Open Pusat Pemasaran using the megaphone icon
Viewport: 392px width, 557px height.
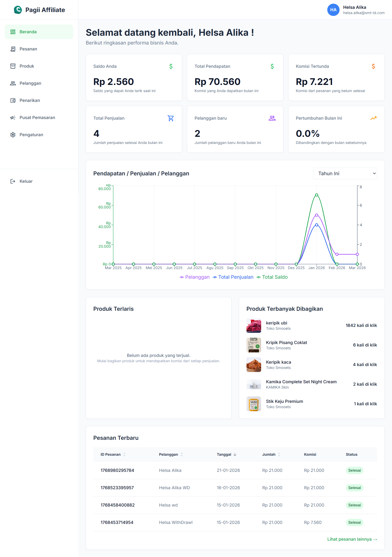coord(13,117)
